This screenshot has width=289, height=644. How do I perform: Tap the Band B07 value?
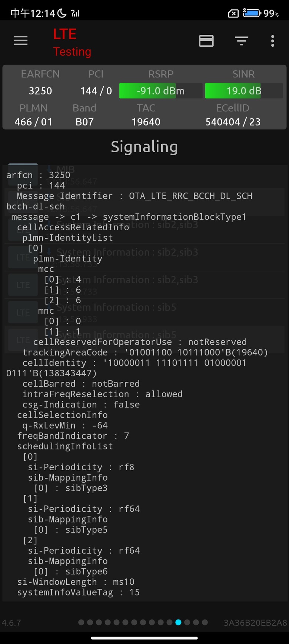84,122
